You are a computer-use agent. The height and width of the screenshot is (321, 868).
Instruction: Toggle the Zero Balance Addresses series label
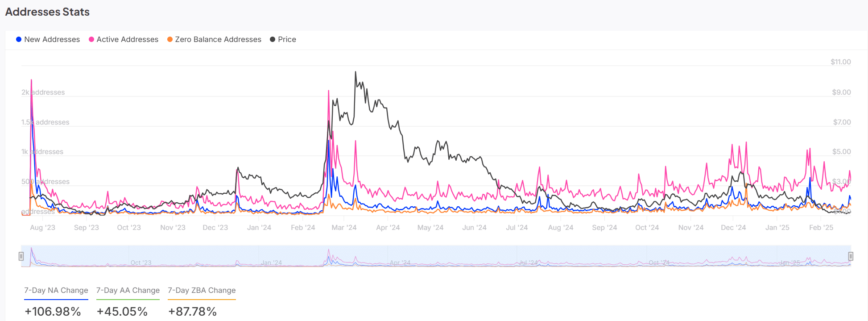218,39
